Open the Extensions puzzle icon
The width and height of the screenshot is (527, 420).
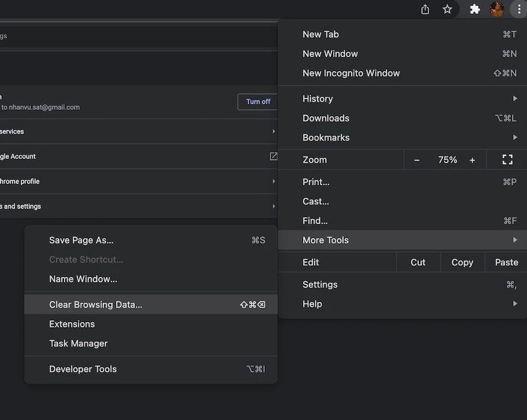(x=474, y=9)
